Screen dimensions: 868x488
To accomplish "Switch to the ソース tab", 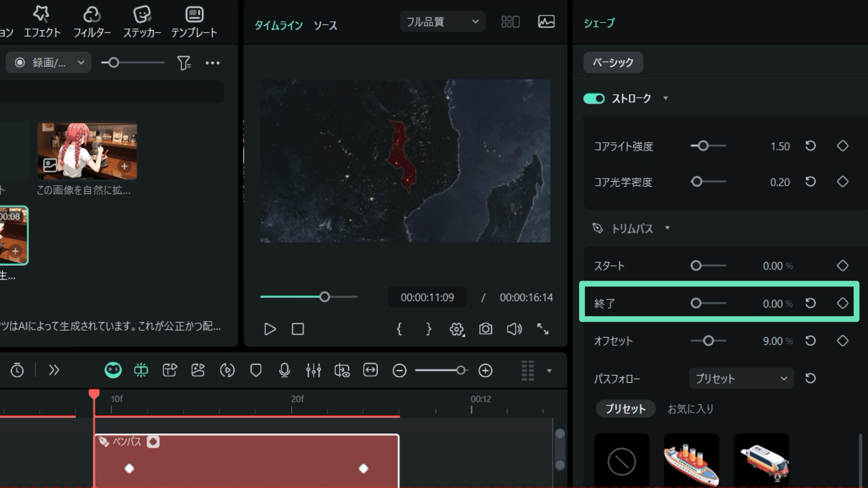I will point(325,25).
